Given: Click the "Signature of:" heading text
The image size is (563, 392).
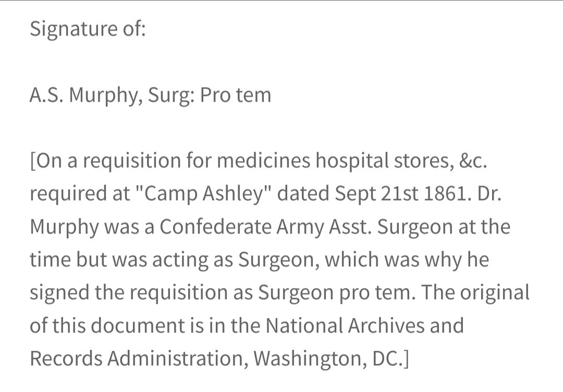Looking at the screenshot, I should point(88,29).
